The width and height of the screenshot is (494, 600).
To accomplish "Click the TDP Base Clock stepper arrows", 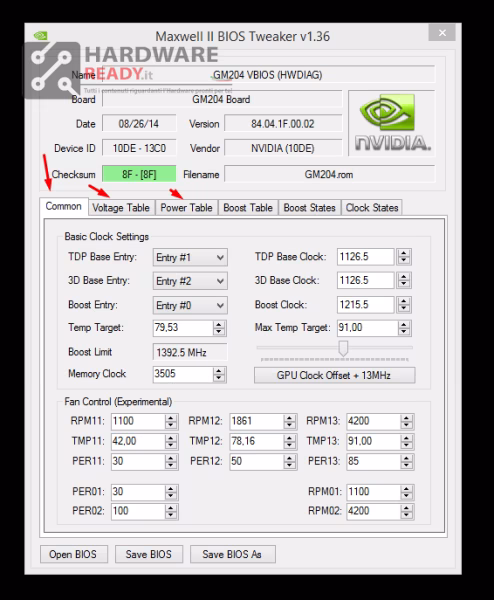I will click(404, 257).
